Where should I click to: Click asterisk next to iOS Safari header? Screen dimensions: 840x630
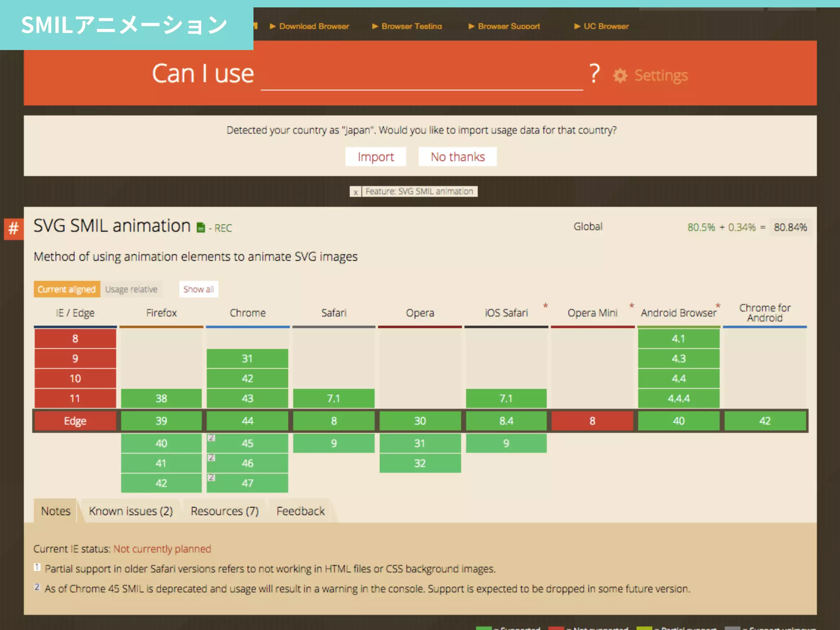546,306
